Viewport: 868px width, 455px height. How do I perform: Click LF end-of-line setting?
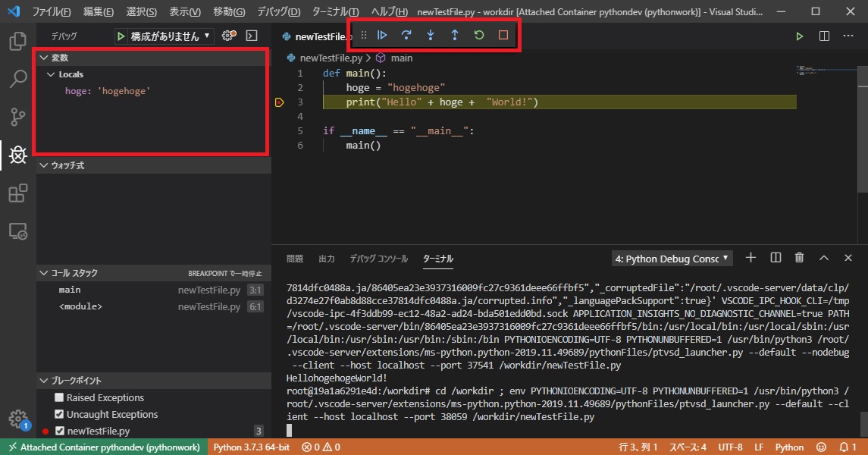pyautogui.click(x=758, y=447)
